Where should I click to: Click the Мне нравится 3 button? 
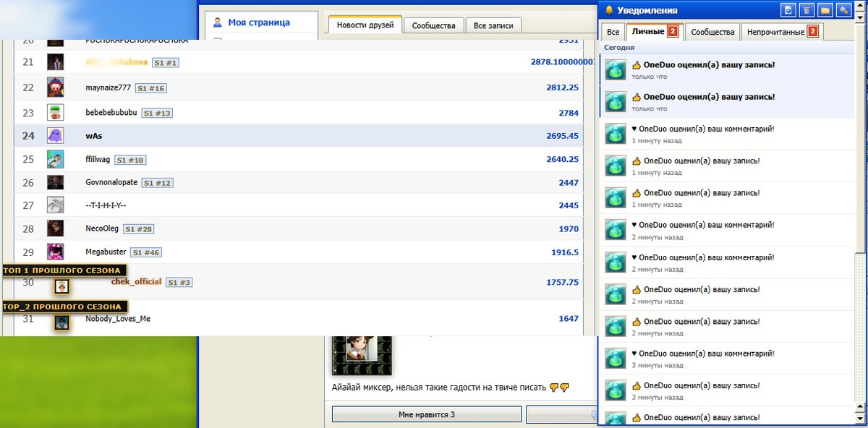427,414
